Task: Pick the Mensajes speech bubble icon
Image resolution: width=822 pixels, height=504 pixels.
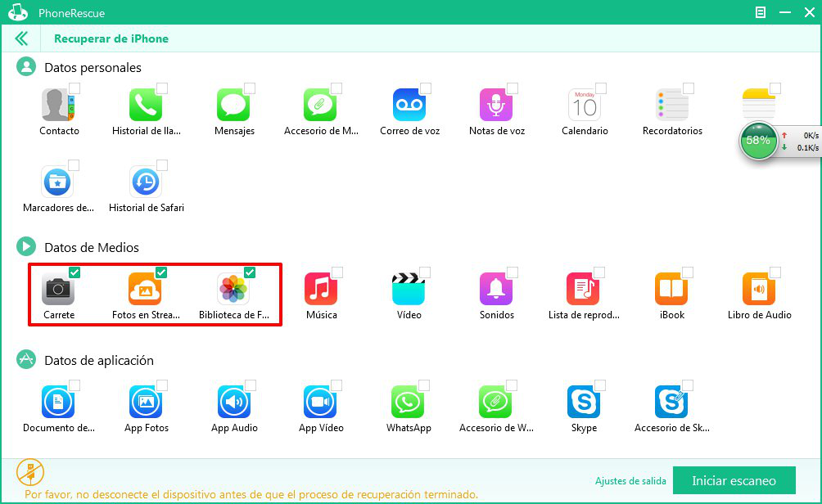Action: coord(233,105)
